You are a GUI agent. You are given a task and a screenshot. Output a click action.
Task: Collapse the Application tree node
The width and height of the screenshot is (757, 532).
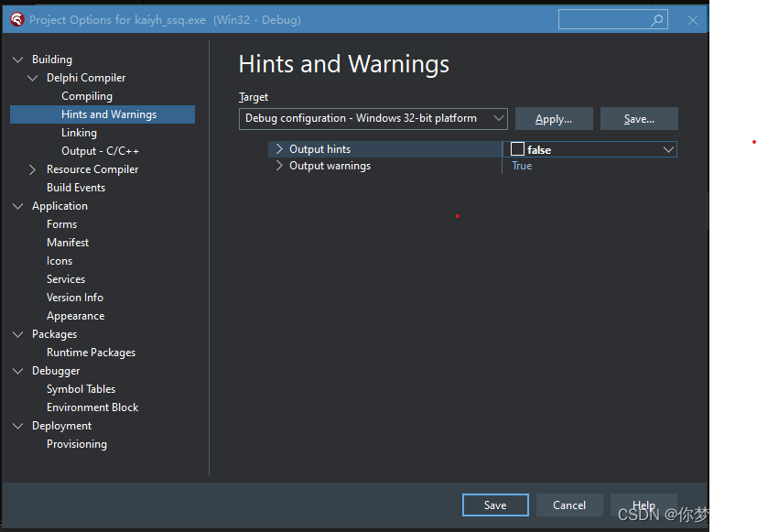point(17,205)
